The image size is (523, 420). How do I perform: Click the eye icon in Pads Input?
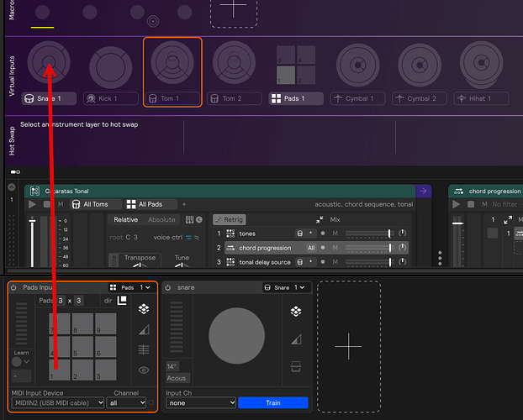click(144, 370)
